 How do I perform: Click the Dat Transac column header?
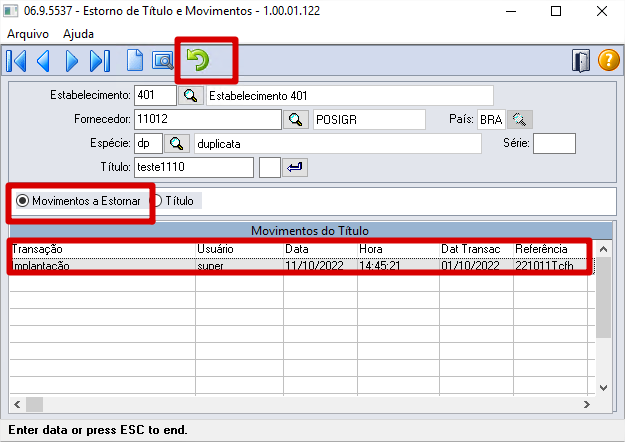tap(477, 249)
